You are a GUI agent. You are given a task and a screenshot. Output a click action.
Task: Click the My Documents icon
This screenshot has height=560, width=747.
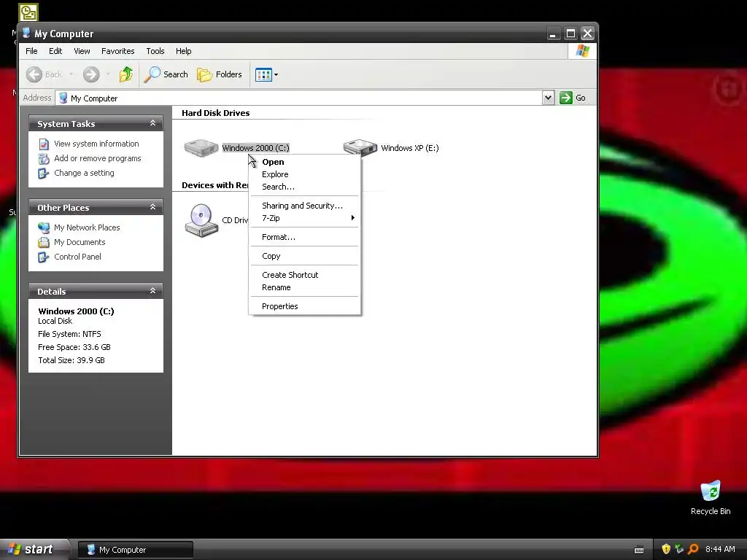(x=44, y=242)
